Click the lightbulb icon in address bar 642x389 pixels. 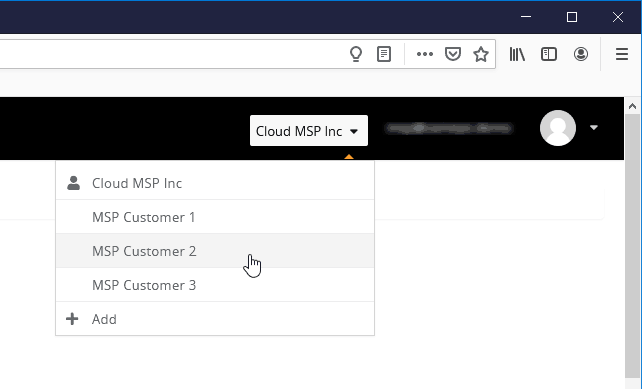[x=356, y=54]
